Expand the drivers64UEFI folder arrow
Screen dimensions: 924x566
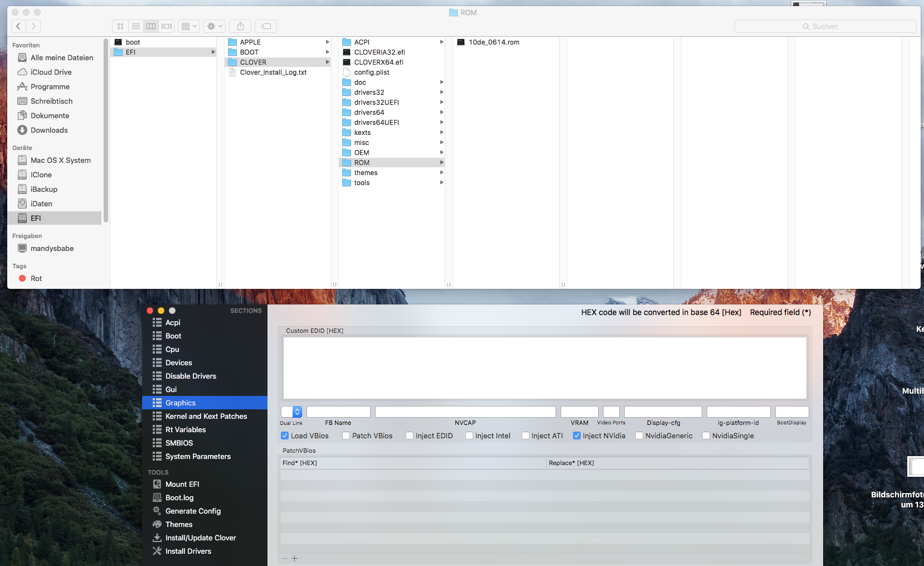pos(441,123)
